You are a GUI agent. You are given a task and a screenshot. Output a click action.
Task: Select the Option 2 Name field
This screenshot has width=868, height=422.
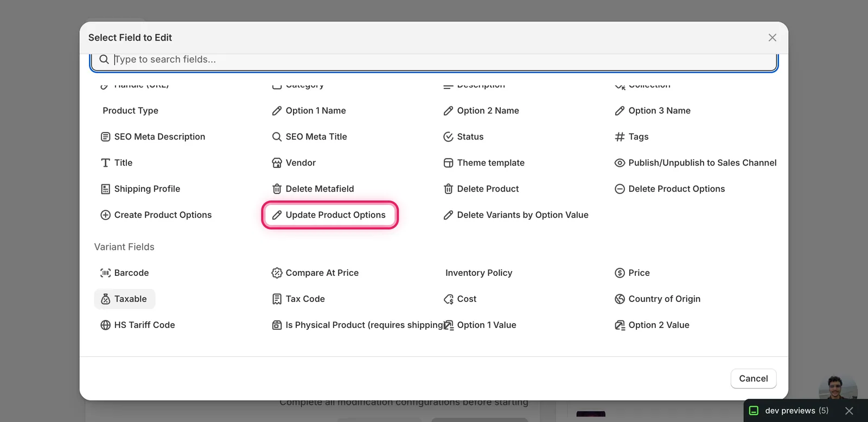(x=482, y=111)
